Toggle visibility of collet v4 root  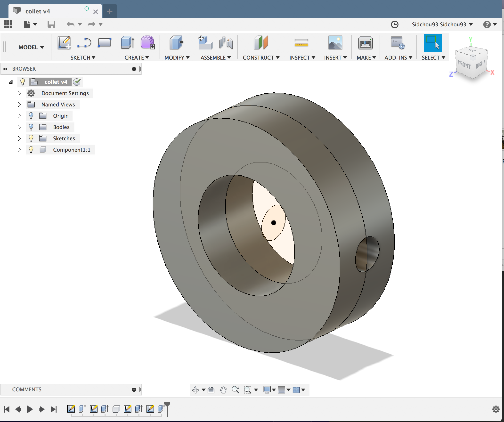[x=23, y=82]
